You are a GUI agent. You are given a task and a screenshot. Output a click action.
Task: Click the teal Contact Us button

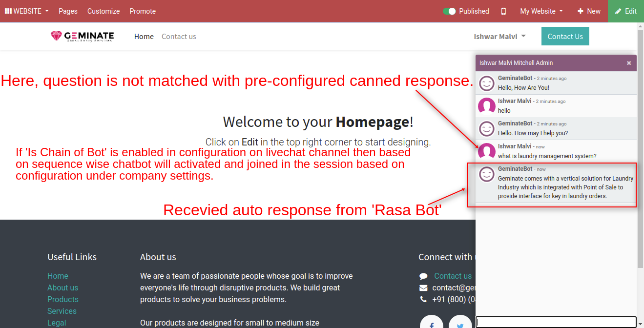(565, 36)
